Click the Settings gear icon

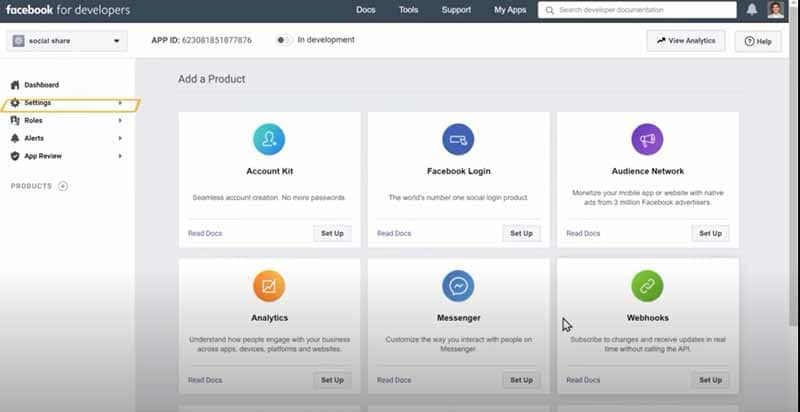[x=15, y=103]
